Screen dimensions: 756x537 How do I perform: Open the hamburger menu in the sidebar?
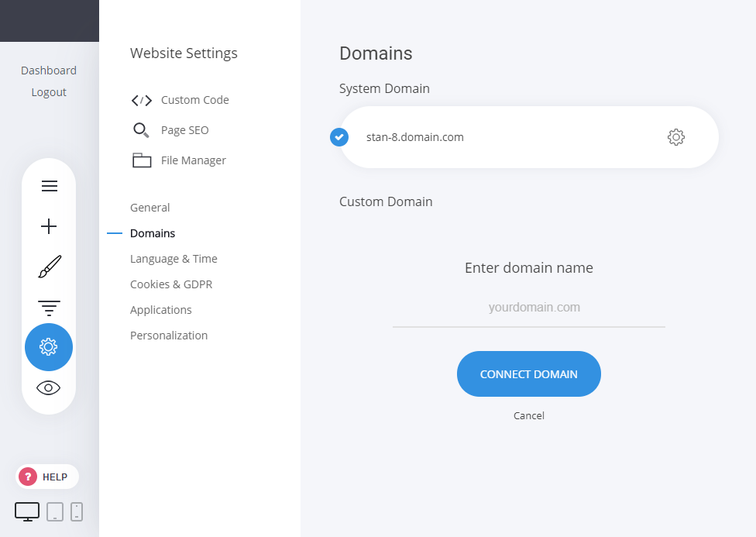point(49,186)
